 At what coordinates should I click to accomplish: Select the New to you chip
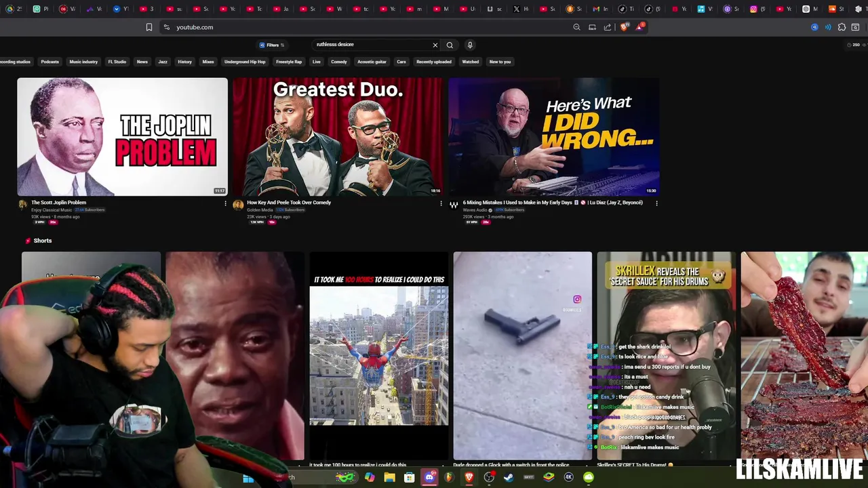click(500, 62)
